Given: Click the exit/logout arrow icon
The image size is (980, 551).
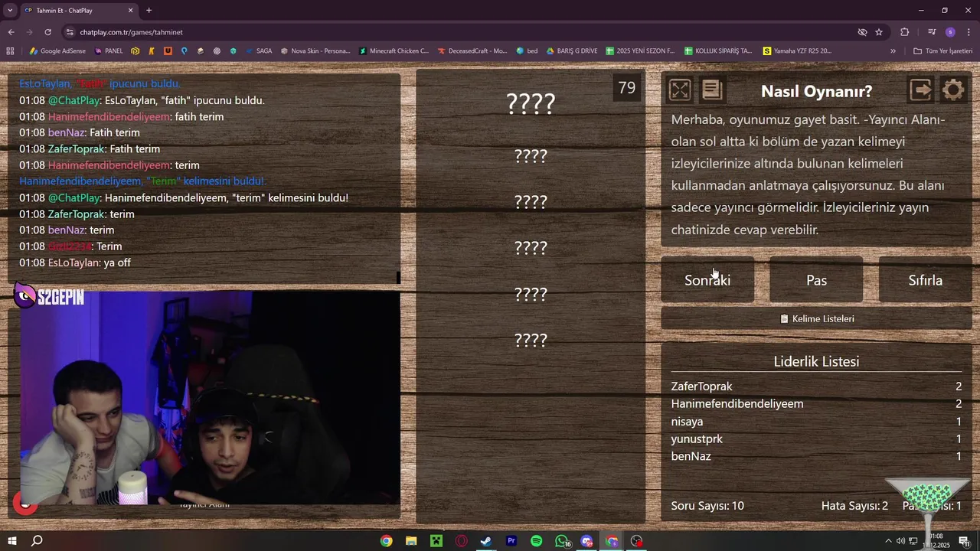Looking at the screenshot, I should [921, 90].
